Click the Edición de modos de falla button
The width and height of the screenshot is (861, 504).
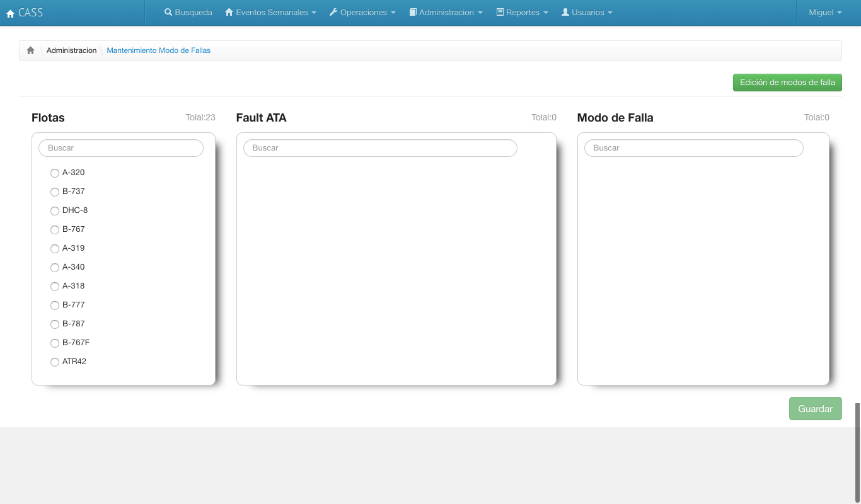(787, 83)
